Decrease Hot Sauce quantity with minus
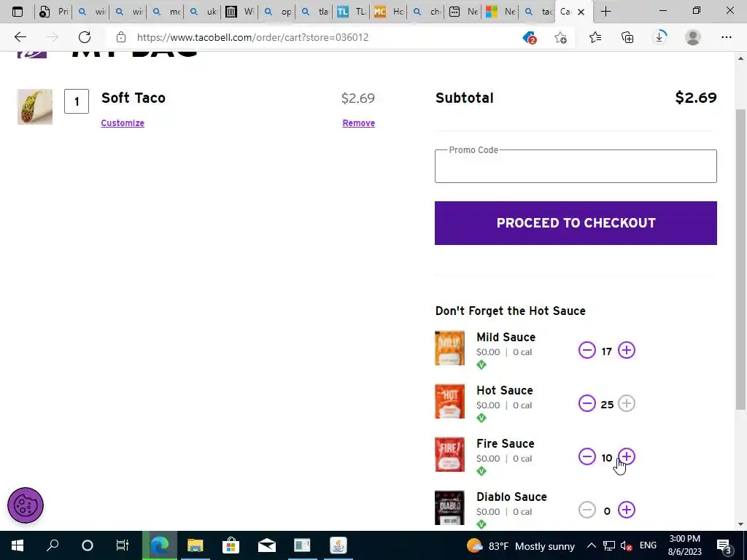The height and width of the screenshot is (560, 747). click(587, 404)
